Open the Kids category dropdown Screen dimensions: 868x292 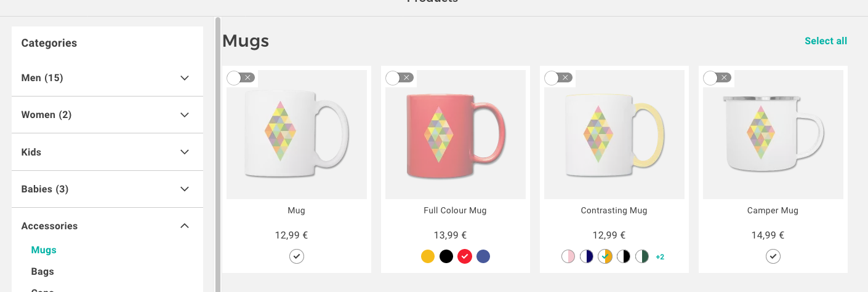click(185, 152)
